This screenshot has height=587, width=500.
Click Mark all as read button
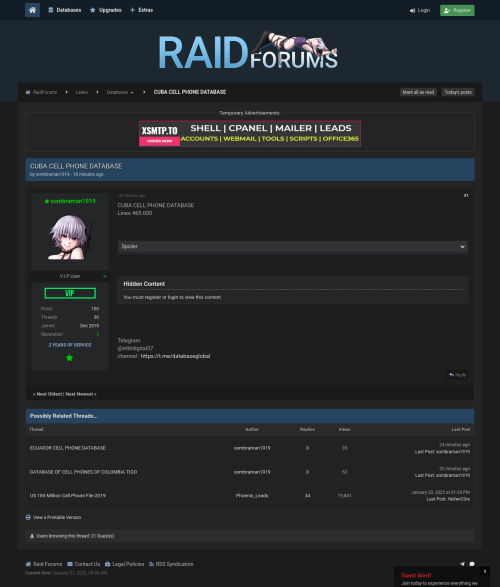pyautogui.click(x=418, y=92)
